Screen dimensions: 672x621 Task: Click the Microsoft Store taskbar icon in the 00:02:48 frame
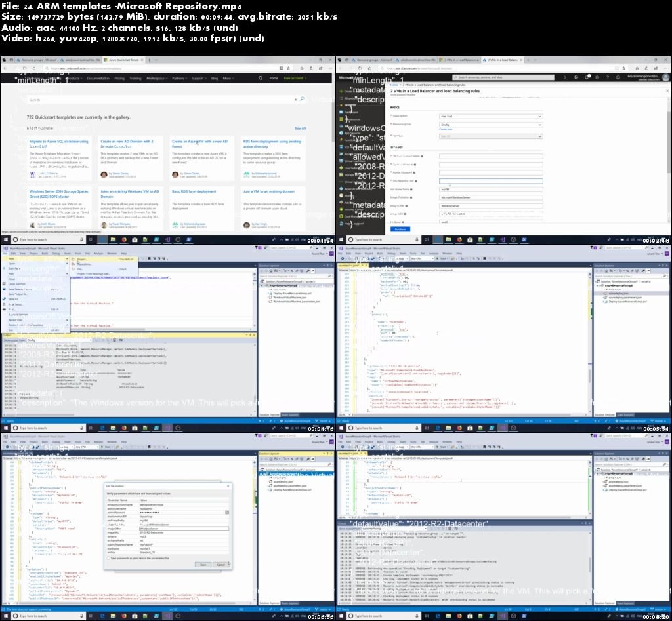click(x=470, y=240)
